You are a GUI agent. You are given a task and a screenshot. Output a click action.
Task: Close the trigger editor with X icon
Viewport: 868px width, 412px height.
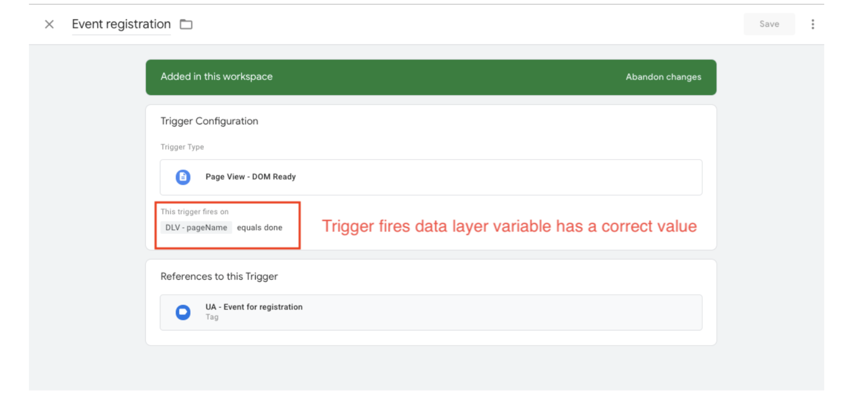[49, 24]
